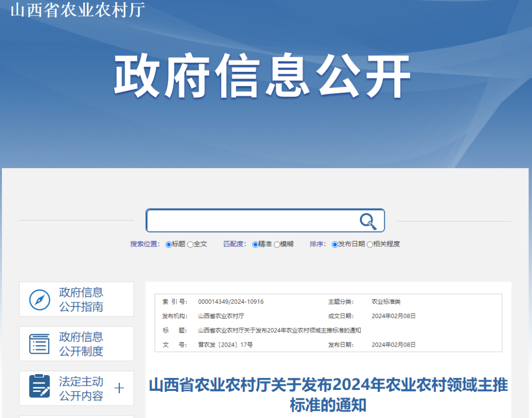The width and height of the screenshot is (532, 418).
Task: Choose 模糊 match radio button
Action: 277,244
